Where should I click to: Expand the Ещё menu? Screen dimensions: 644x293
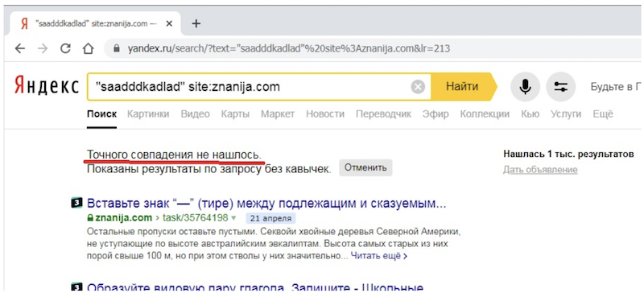pyautogui.click(x=602, y=113)
